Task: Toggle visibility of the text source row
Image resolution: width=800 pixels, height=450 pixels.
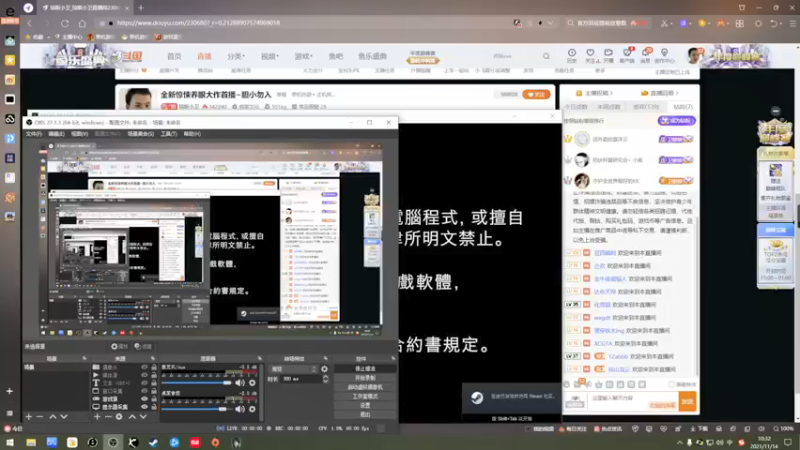Action: 144,383
